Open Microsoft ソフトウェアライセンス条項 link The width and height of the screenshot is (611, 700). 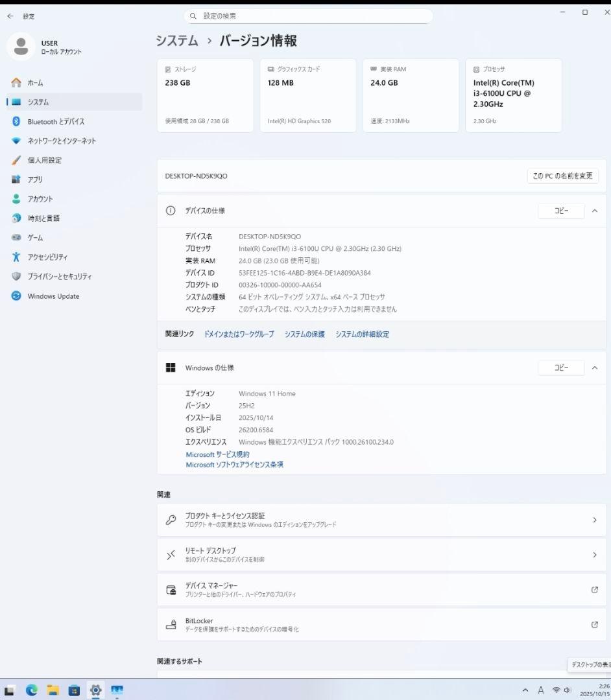point(234,465)
